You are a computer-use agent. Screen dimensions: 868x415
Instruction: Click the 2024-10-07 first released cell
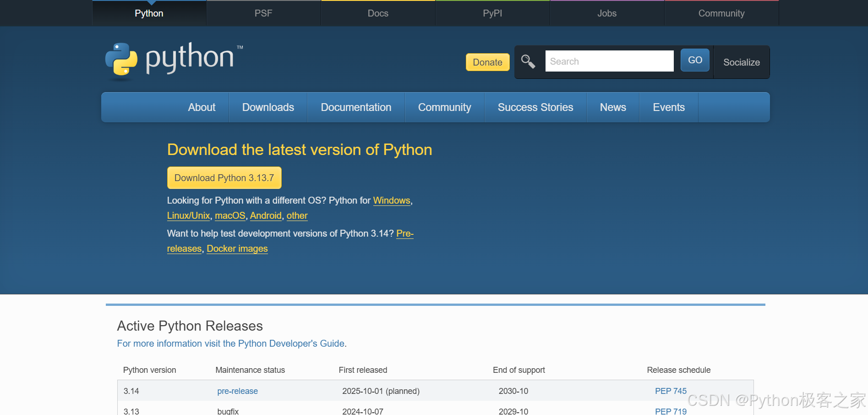(x=362, y=411)
